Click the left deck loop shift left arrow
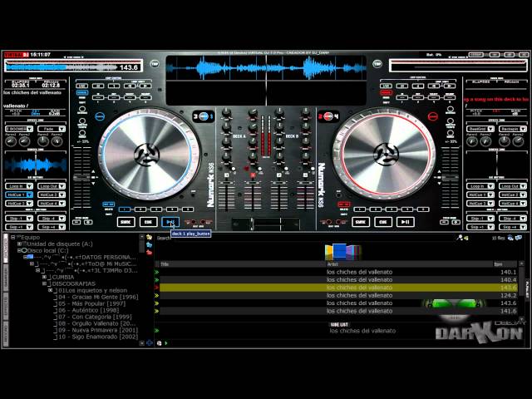The width and height of the screenshot is (532, 399). pos(130,86)
